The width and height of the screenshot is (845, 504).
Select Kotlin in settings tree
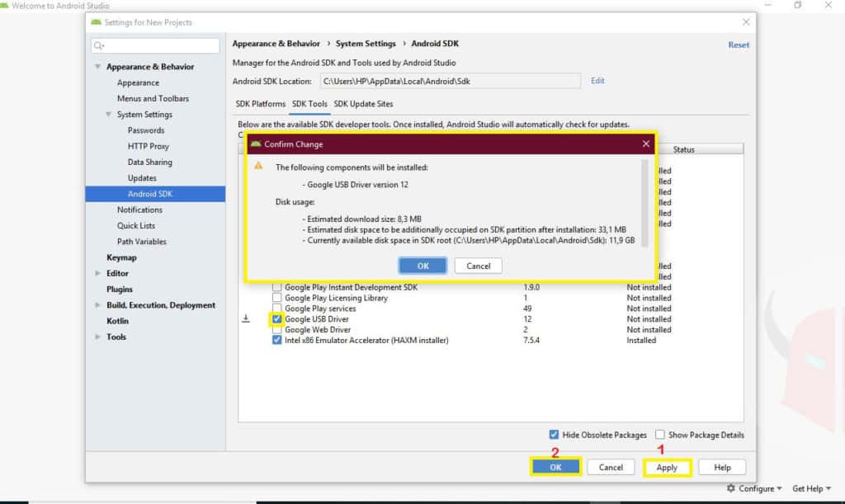coord(117,321)
